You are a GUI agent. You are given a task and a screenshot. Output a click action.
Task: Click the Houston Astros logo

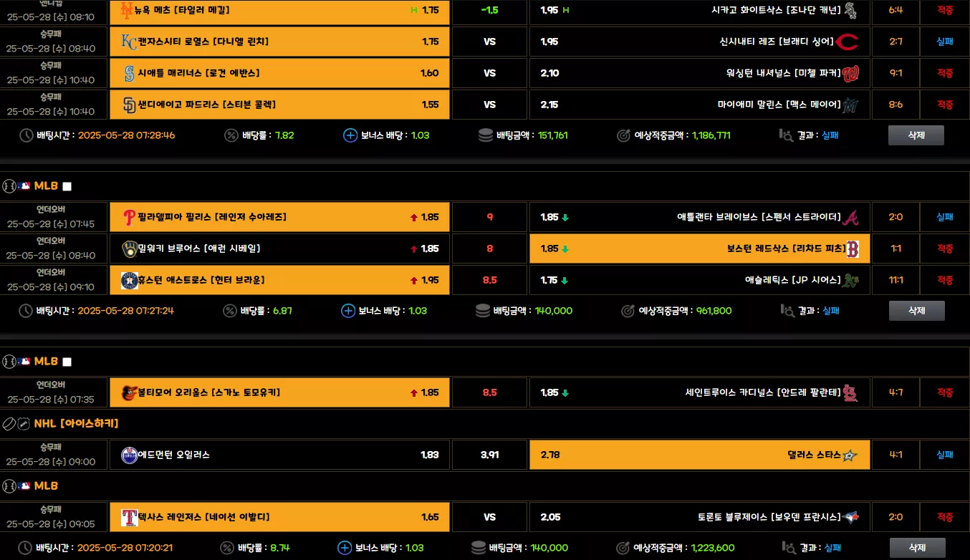click(x=129, y=280)
